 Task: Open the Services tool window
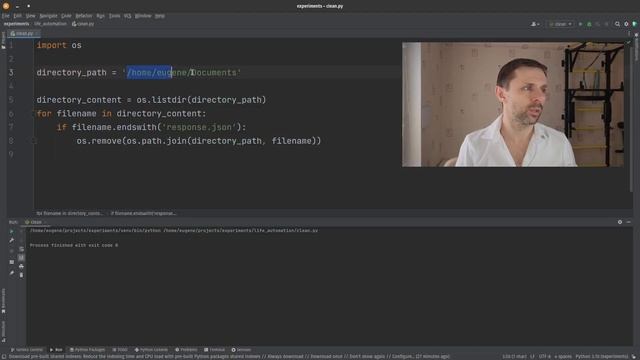tap(241, 350)
